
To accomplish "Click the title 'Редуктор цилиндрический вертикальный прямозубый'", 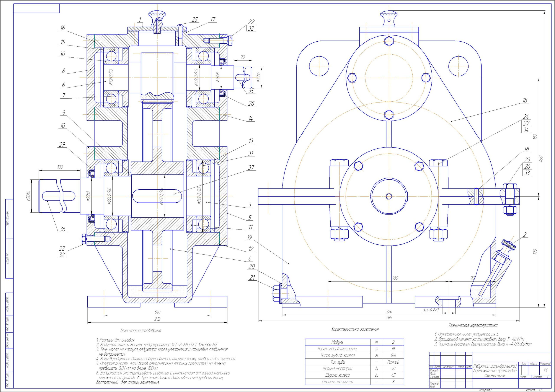I will point(495,368).
